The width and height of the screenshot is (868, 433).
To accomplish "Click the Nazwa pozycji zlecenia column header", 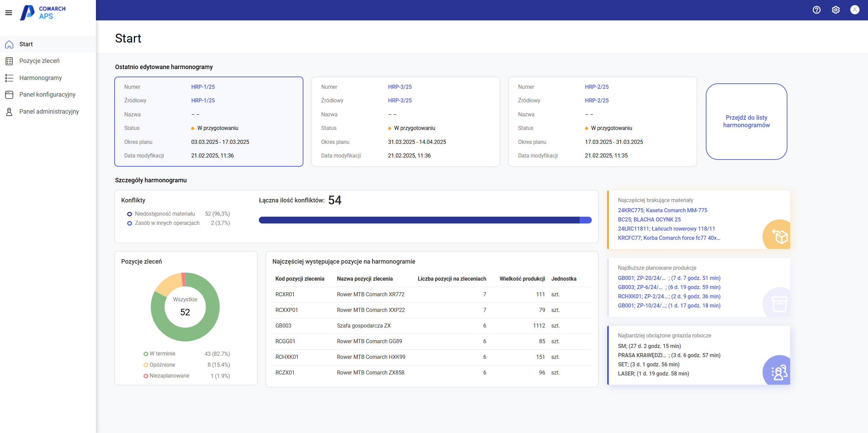I will (x=365, y=279).
